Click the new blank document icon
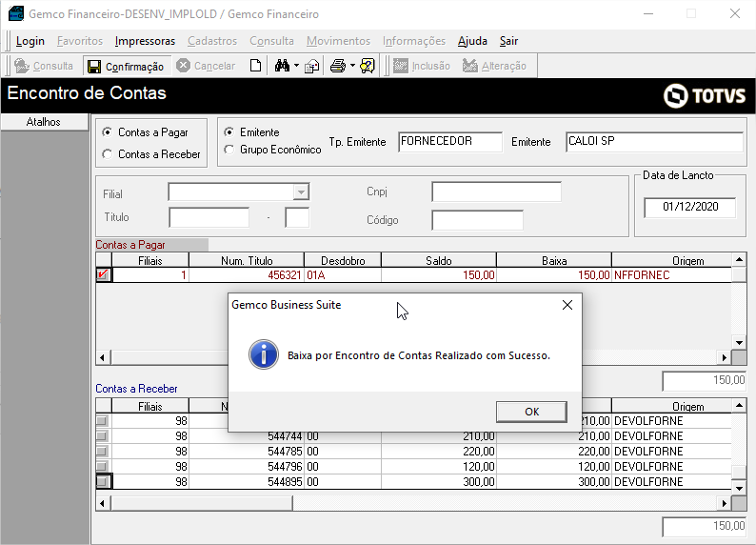The image size is (756, 545). (x=255, y=66)
